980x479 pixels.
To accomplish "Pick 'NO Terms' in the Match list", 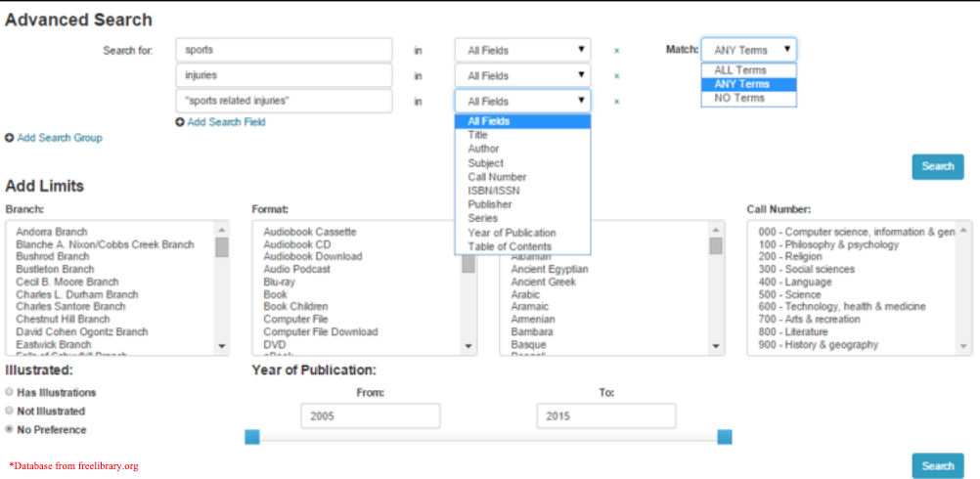I will (x=739, y=98).
